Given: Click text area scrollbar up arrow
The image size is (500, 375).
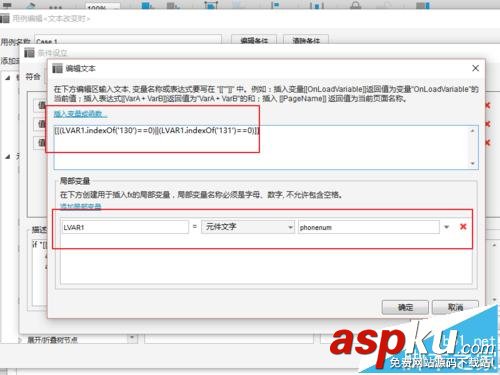Looking at the screenshot, I should pyautogui.click(x=473, y=131).
